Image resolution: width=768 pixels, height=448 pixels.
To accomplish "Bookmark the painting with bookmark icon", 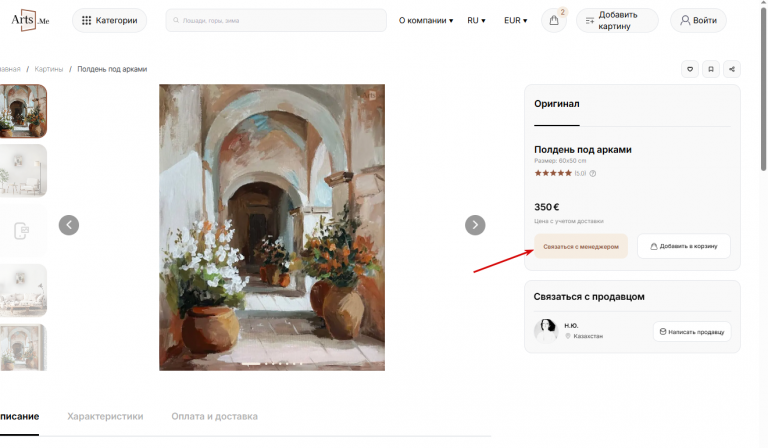I will tap(711, 69).
